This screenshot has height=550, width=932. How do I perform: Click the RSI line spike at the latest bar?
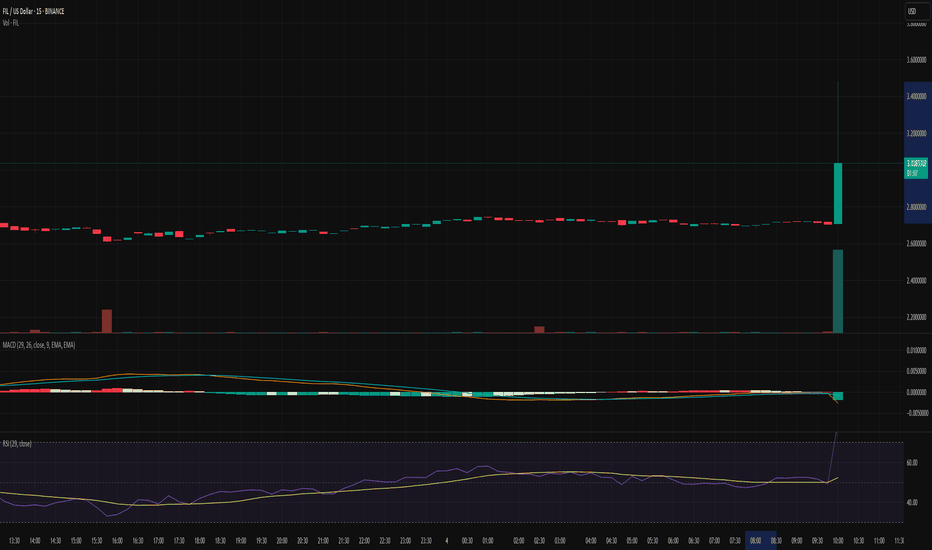tap(832, 457)
